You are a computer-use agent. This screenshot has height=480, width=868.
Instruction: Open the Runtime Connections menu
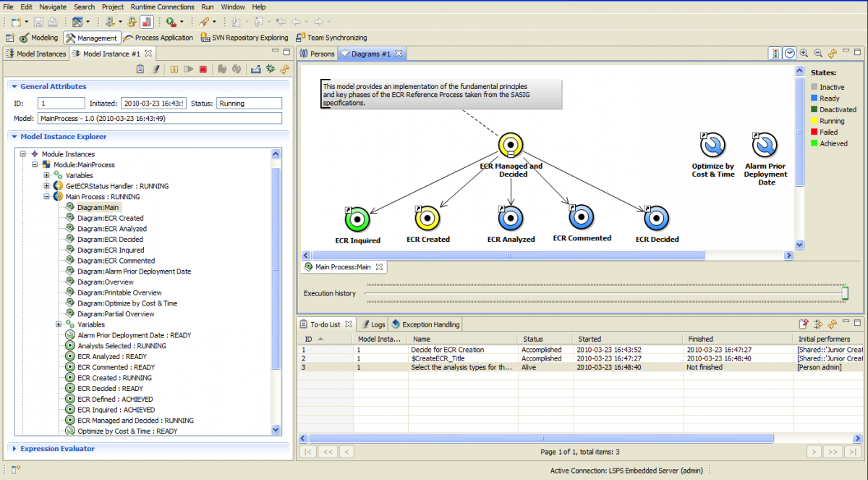[x=163, y=7]
